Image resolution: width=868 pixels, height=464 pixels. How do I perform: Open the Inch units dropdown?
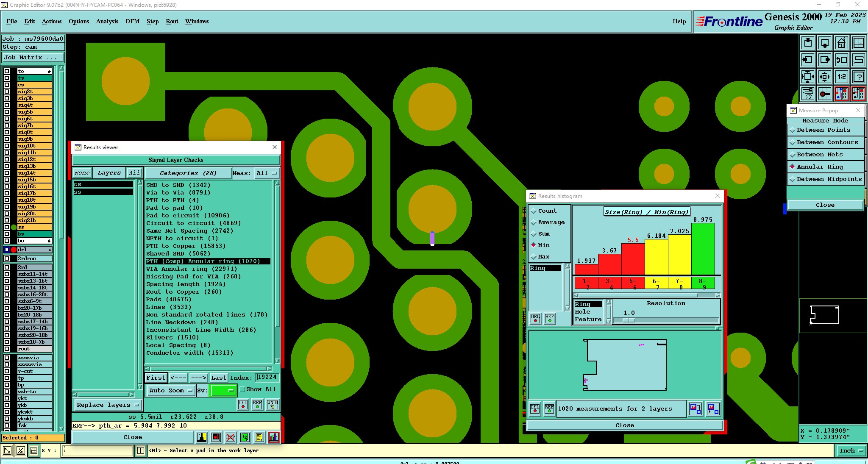tap(851, 451)
